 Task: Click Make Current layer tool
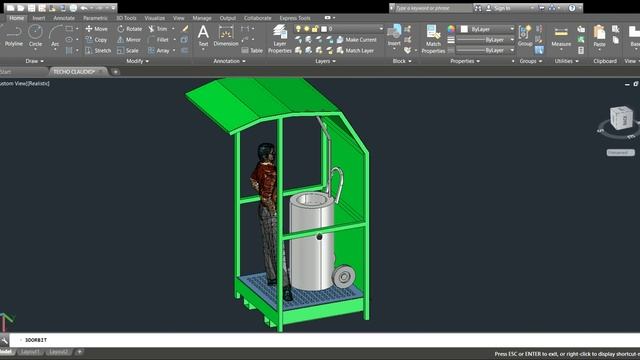357,40
